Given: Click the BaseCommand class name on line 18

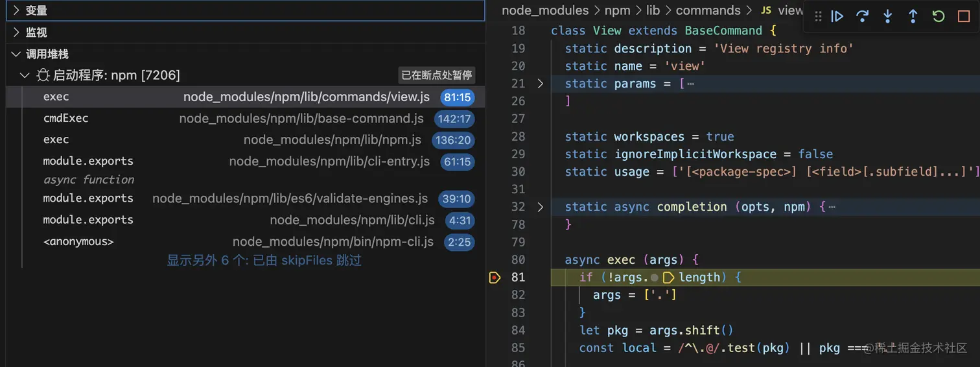Looking at the screenshot, I should coord(723,30).
